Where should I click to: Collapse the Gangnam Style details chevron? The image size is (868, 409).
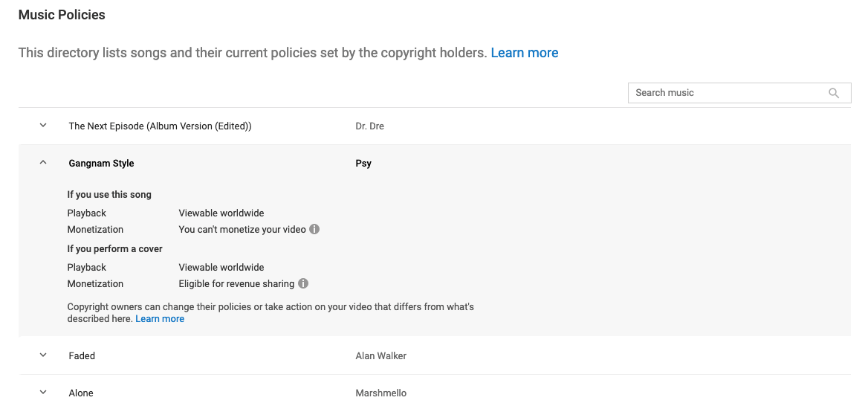pos(43,163)
